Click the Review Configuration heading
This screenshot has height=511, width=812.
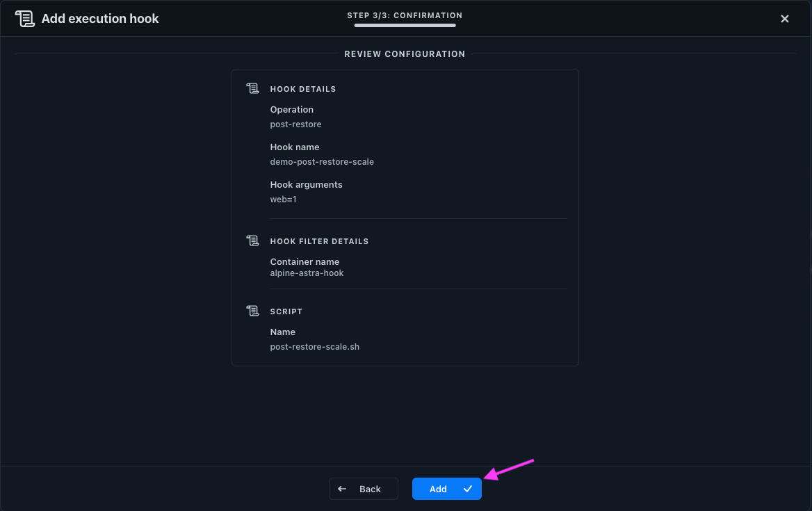click(x=405, y=54)
